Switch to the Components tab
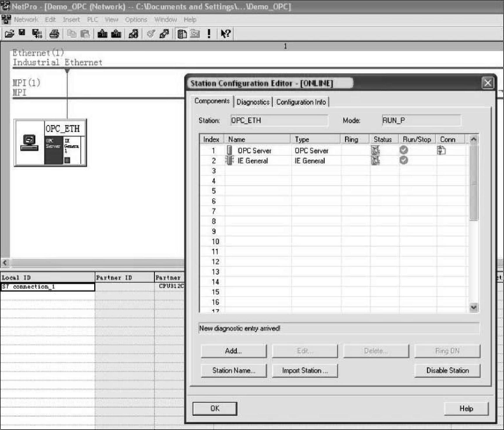The image size is (504, 430). 212,101
